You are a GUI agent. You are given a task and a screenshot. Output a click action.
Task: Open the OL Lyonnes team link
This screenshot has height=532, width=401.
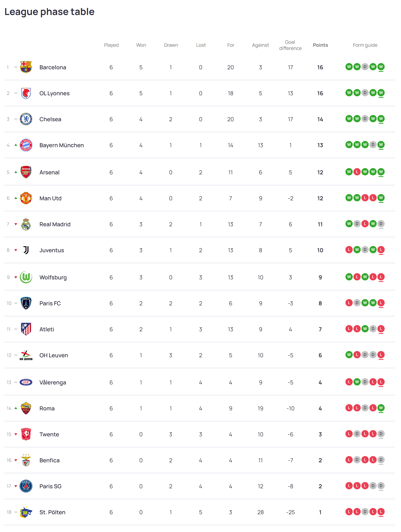54,93
